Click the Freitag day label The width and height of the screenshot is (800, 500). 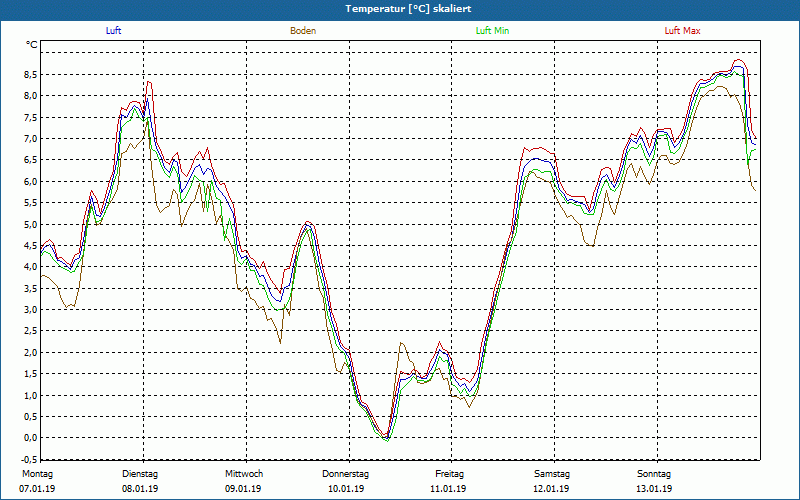(449, 474)
